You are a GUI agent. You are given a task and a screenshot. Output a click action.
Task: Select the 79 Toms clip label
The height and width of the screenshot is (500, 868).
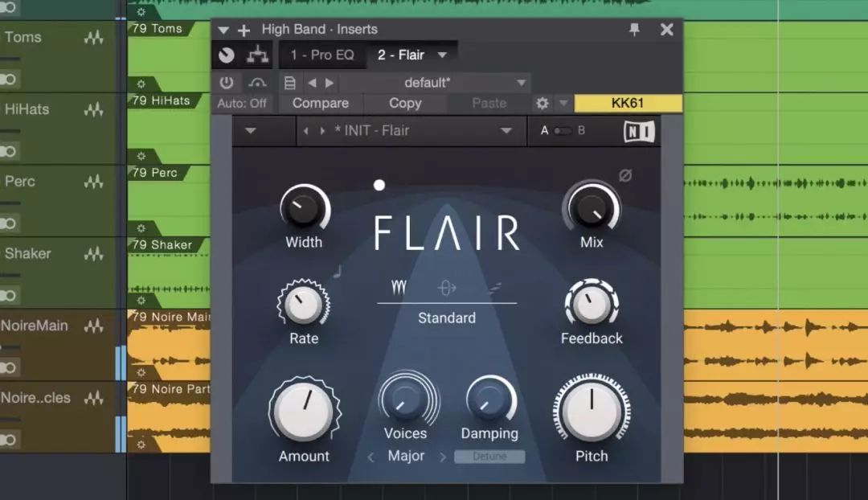(158, 29)
